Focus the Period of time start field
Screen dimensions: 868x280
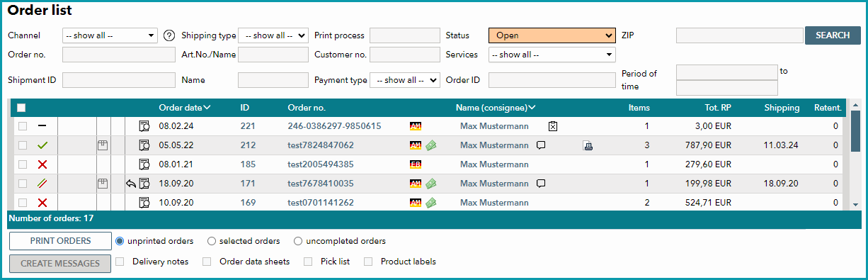(727, 72)
